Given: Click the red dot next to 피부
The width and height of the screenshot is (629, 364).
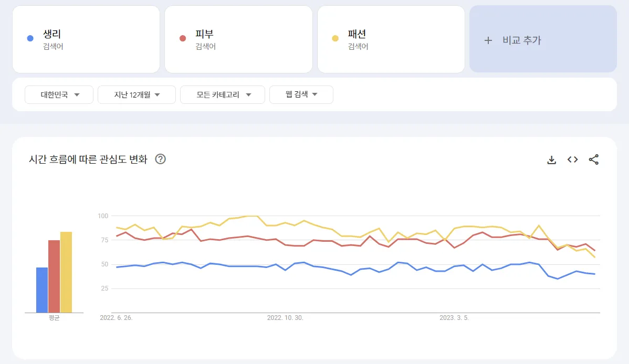Looking at the screenshot, I should 183,38.
